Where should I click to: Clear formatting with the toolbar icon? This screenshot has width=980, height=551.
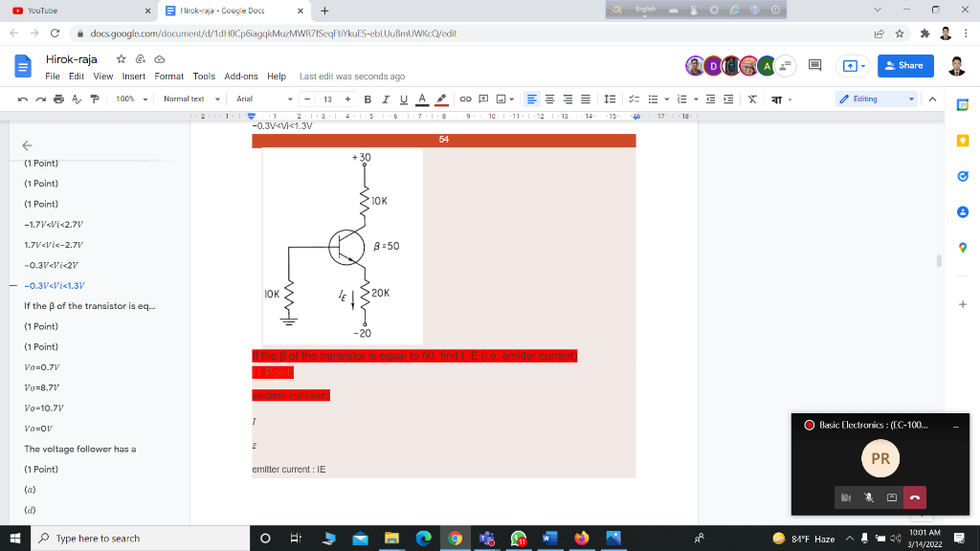coord(750,99)
